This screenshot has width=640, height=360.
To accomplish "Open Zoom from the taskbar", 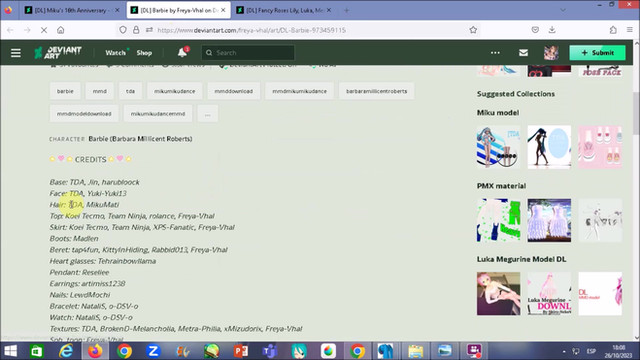I will pyautogui.click(x=153, y=351).
